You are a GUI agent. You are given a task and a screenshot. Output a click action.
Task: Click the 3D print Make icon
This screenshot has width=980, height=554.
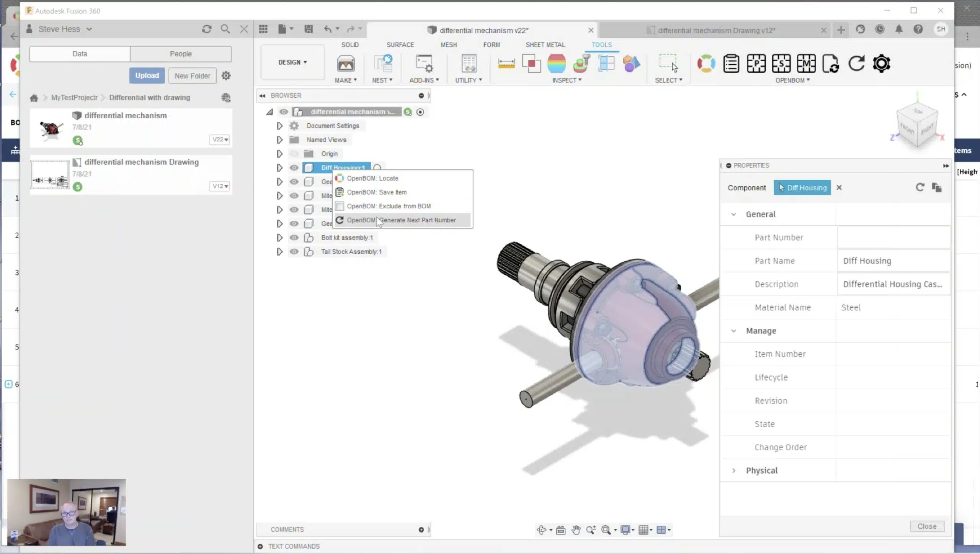tap(346, 64)
